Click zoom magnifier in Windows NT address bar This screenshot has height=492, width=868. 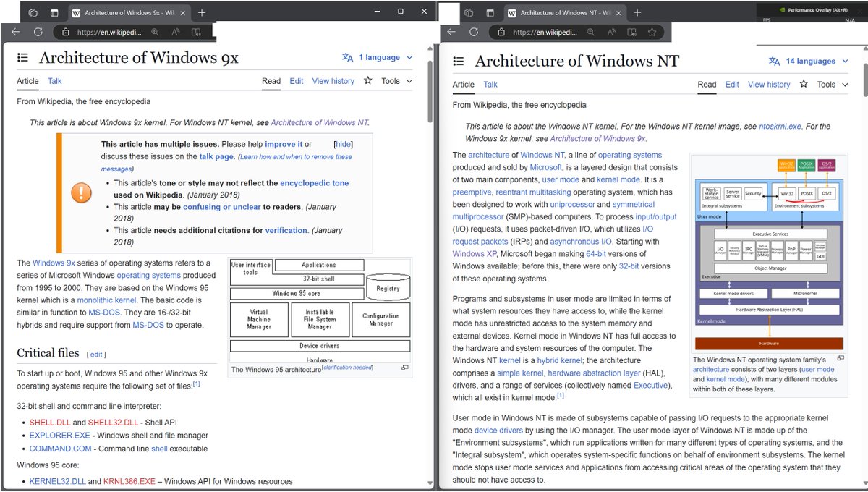[591, 32]
